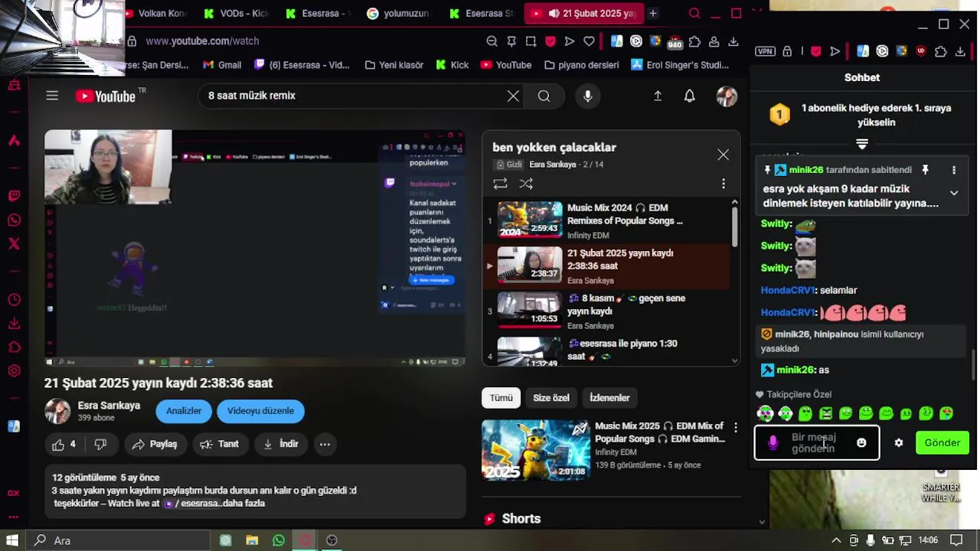
Task: Click the Kick bookmark
Action: click(x=452, y=65)
